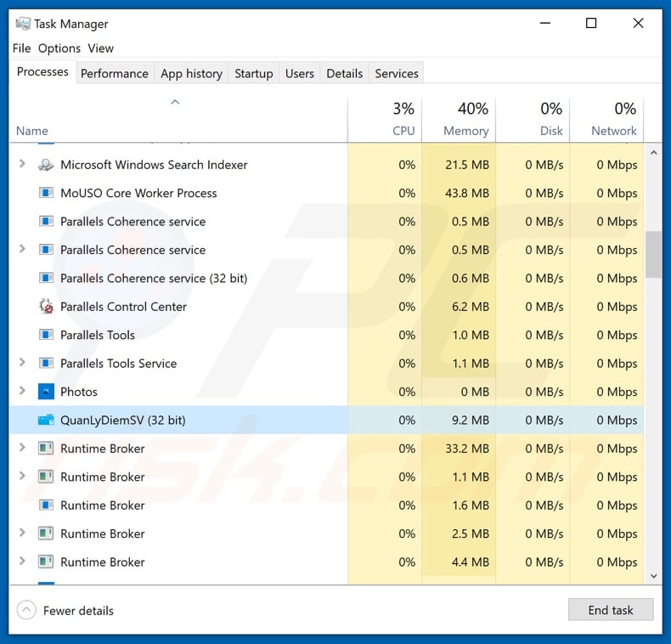Screen dimensions: 671x644
Task: Click the Fewer details circle arrow icon
Action: click(26, 610)
